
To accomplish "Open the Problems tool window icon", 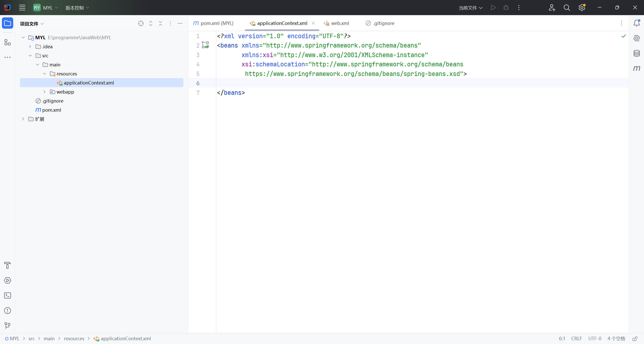I will pyautogui.click(x=8, y=311).
